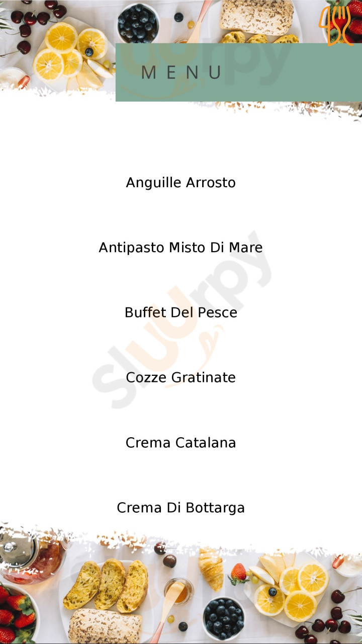Screen dimensions: 362x644
Task: Select the Crema Catalana dessert
Action: pyautogui.click(x=180, y=443)
